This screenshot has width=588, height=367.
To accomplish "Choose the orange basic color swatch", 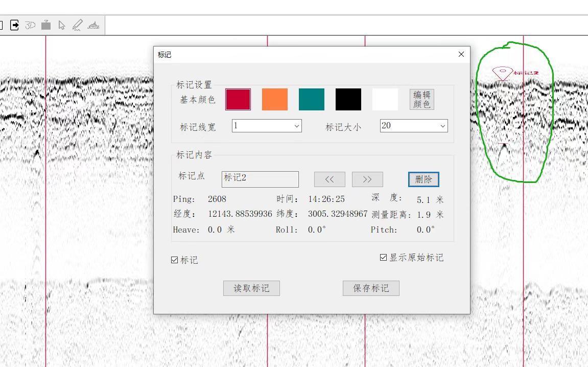I will 275,99.
